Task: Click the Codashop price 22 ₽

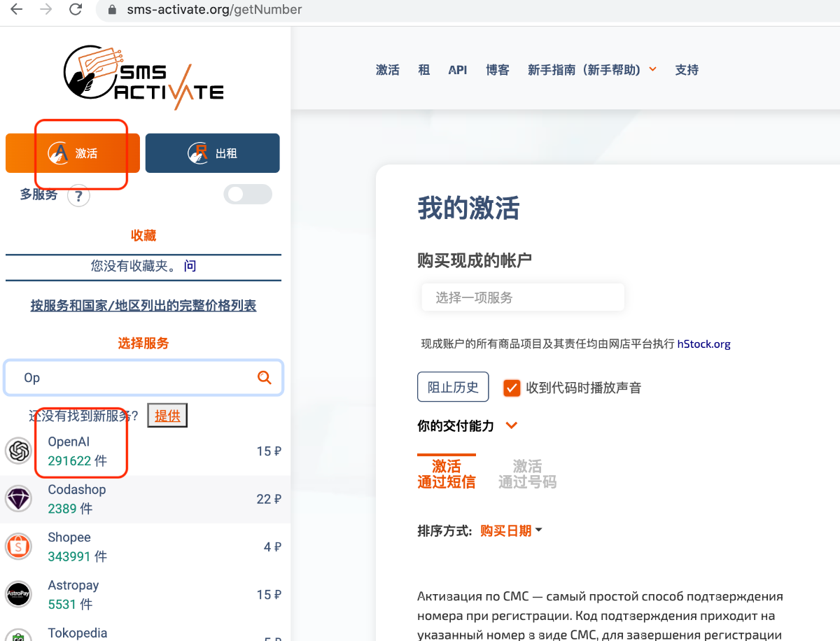Action: [269, 499]
